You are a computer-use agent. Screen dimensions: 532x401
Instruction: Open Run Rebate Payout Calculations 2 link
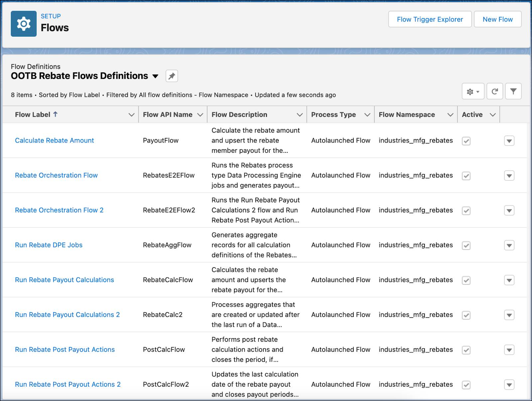click(67, 315)
